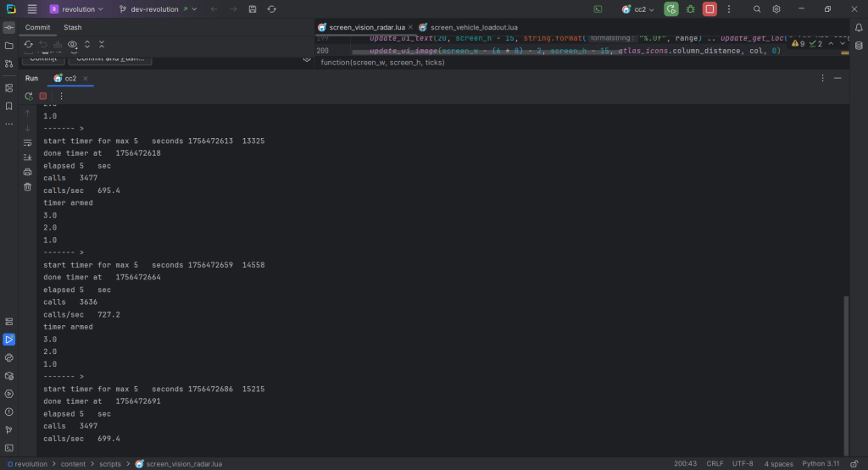Click the Rerun cc2 icon in Run panel

tap(28, 97)
